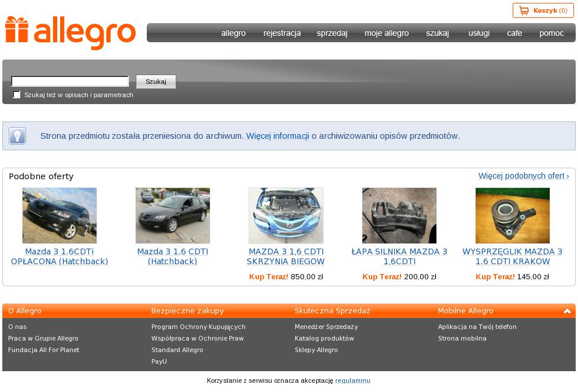Image resolution: width=578 pixels, height=392 pixels.
Task: Open the blue Mazda engine bay thumbnail
Action: pyautogui.click(x=286, y=215)
